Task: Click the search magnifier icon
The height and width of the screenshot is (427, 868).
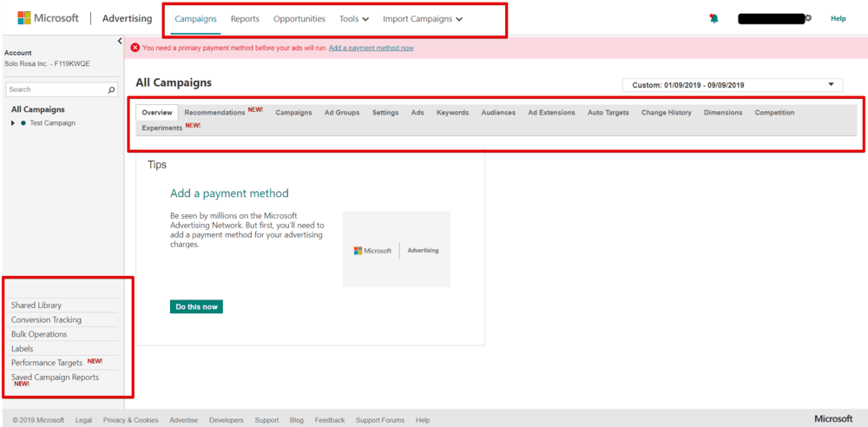Action: 111,89
